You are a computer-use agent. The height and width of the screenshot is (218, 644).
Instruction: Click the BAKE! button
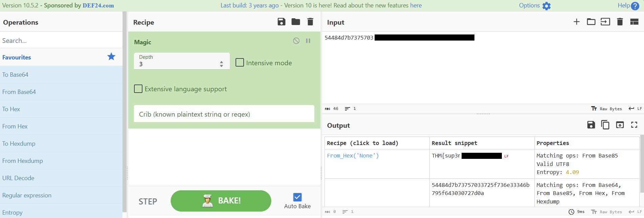point(221,201)
